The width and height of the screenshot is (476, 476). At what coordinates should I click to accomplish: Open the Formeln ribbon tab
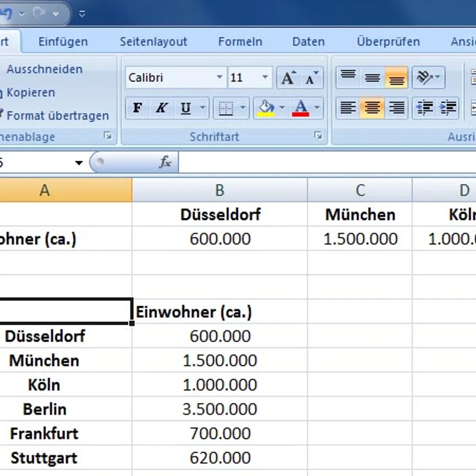[240, 42]
